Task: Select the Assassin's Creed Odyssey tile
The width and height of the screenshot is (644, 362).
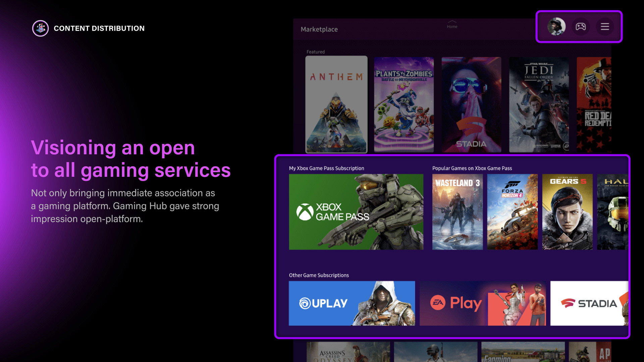Action: coord(348,352)
